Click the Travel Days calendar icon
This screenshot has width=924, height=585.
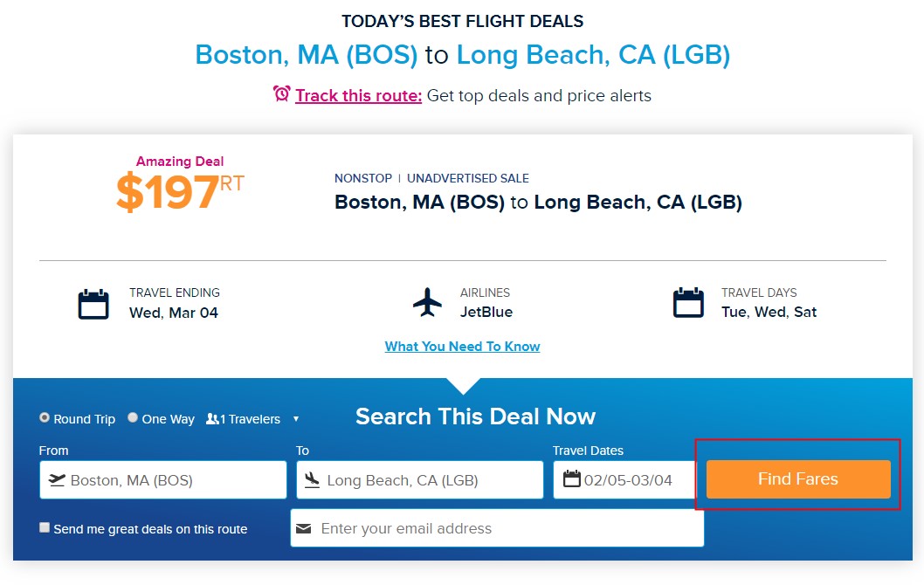tap(688, 303)
